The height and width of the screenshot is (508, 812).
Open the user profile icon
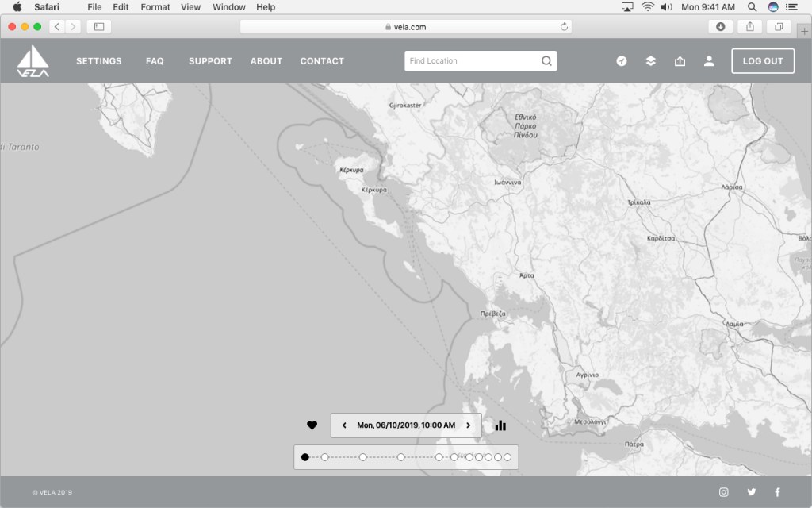(x=709, y=61)
